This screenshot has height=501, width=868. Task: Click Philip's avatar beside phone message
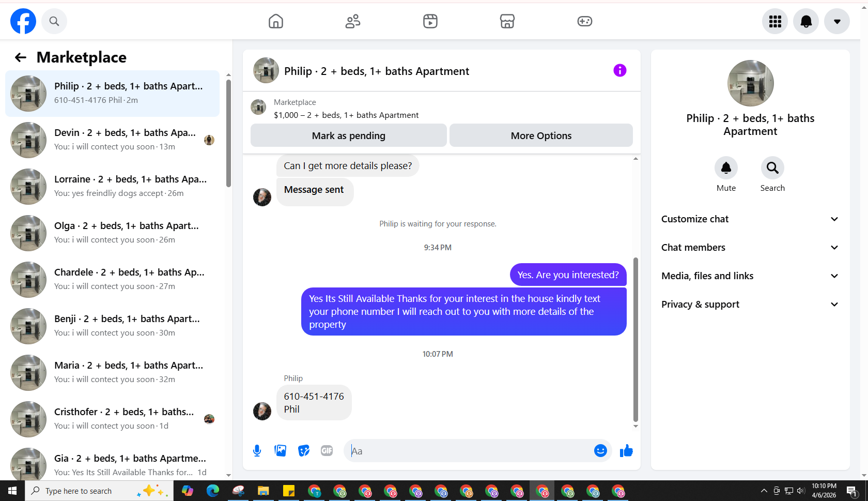262,412
